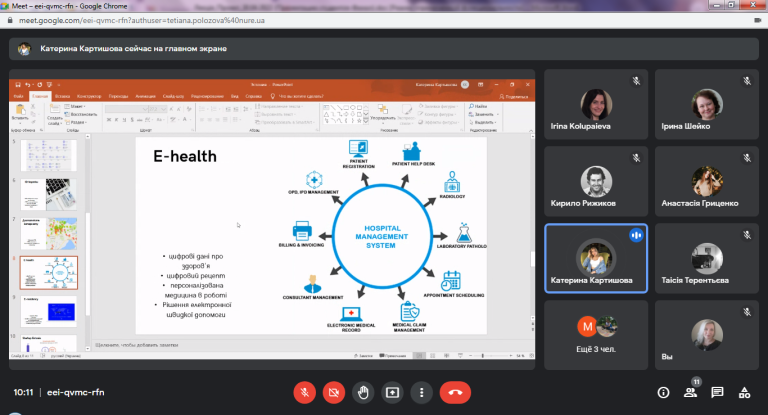Image resolution: width=768 pixels, height=415 pixels.
Task: Select slide 5 thumbnail
Action: (48, 155)
